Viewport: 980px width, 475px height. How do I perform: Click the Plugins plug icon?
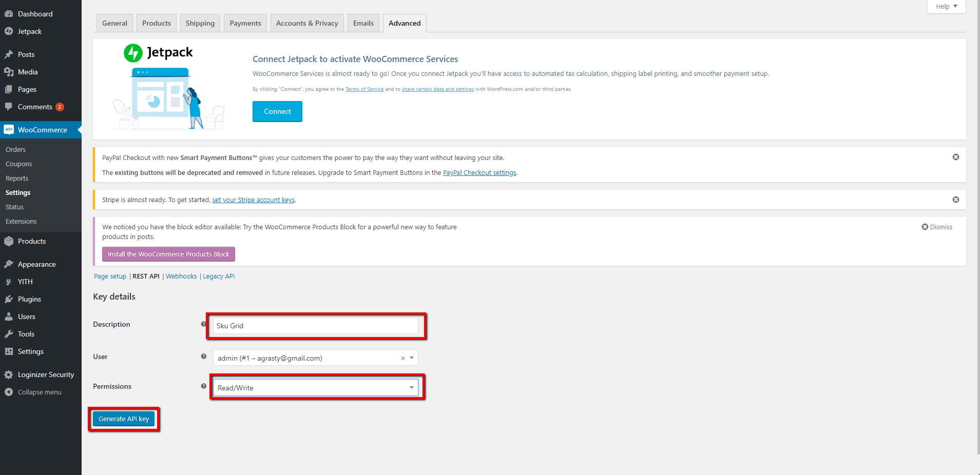[x=9, y=299]
